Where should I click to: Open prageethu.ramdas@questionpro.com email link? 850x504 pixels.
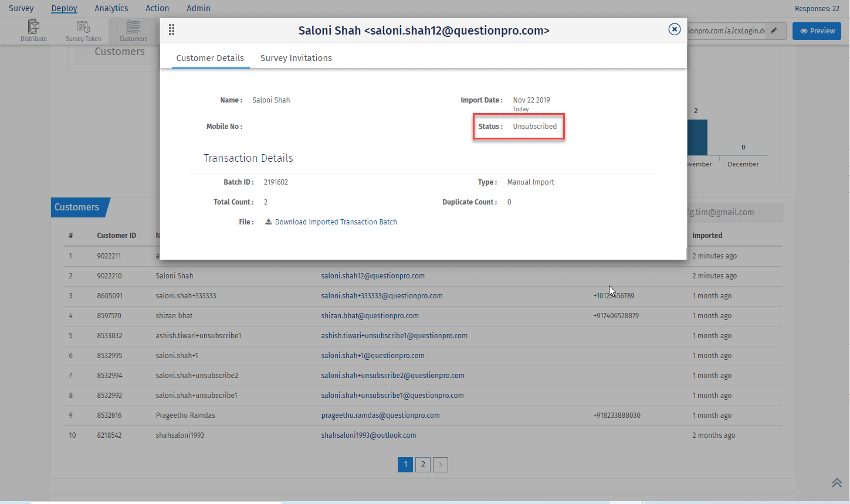point(381,415)
